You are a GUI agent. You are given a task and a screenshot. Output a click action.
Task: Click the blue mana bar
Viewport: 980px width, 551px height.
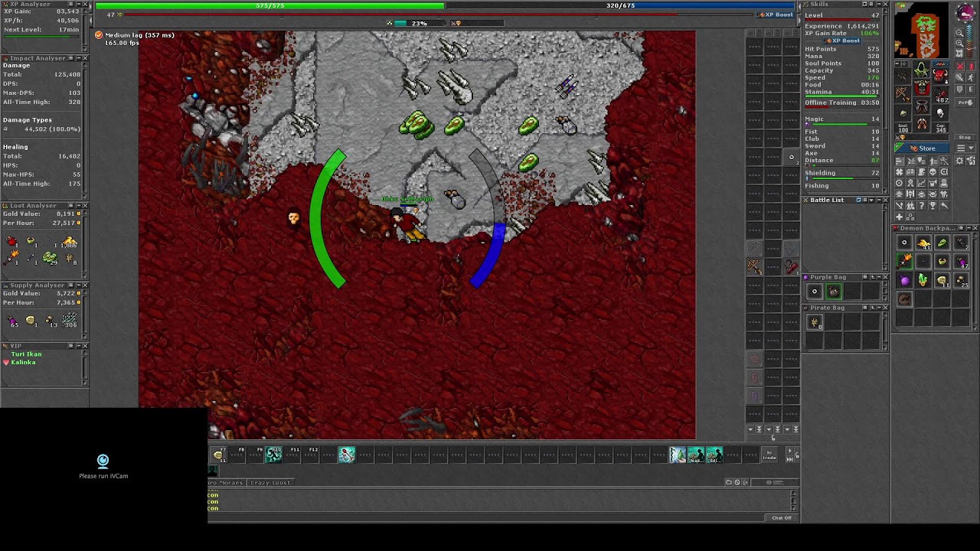coord(620,5)
